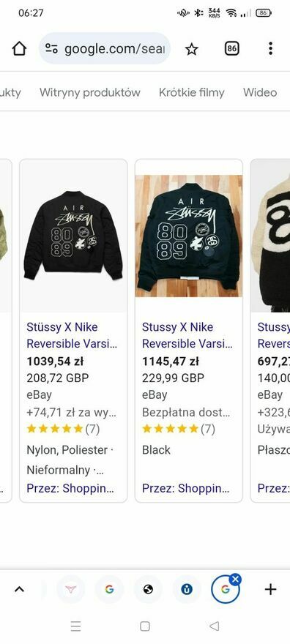The image size is (290, 644).
Task: Select the Wideo filter tab
Action: 260,92
